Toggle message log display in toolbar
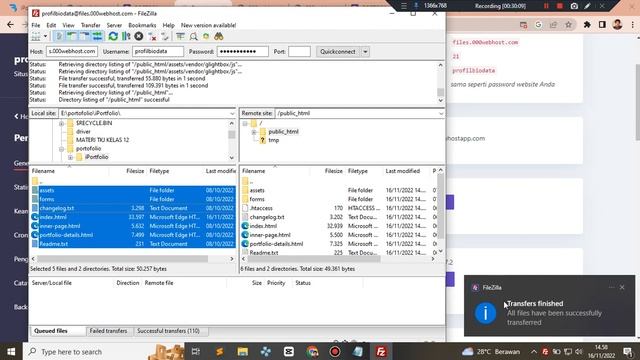Image resolution: width=640 pixels, height=360 pixels. click(59, 36)
